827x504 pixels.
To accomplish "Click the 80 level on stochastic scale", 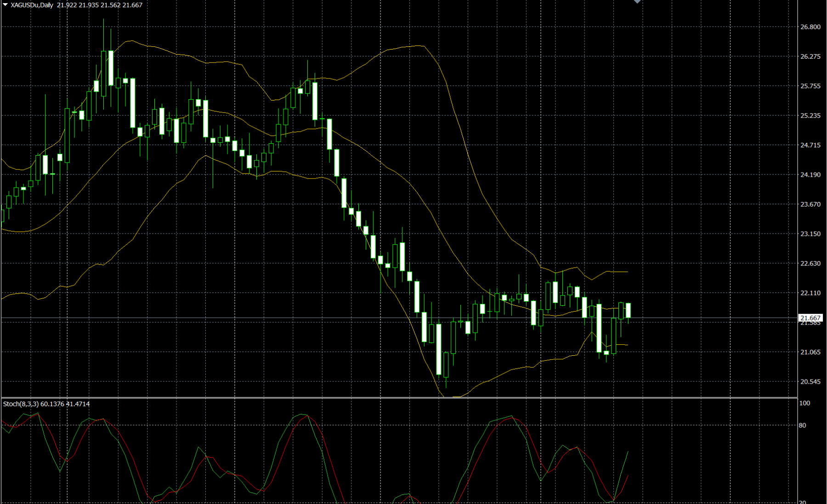I will pyautogui.click(x=803, y=426).
